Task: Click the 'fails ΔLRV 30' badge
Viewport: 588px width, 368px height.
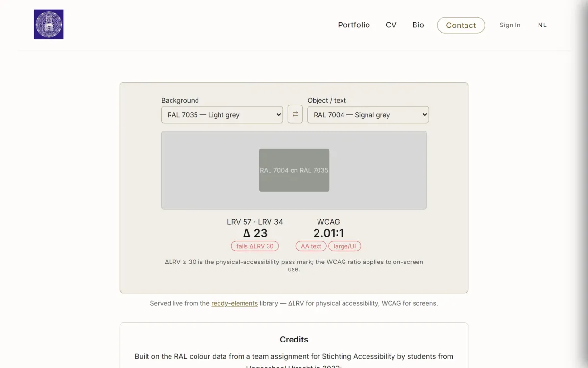Action: [255, 246]
